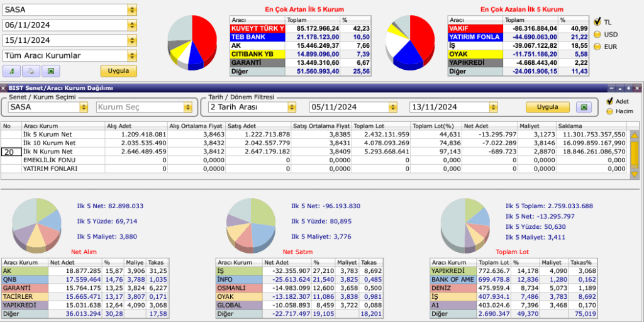Click the plus icon in BIST window title bar
This screenshot has height=322, width=644.
(x=629, y=88)
